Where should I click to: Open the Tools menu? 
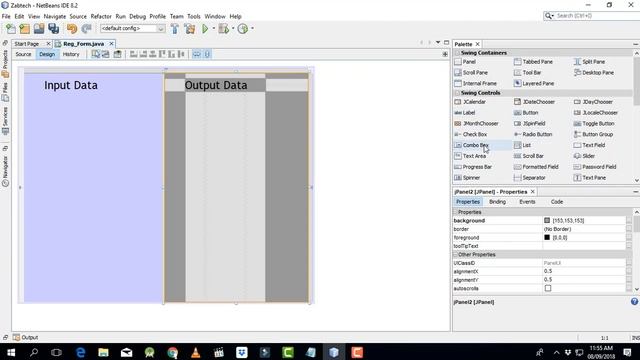pos(194,16)
